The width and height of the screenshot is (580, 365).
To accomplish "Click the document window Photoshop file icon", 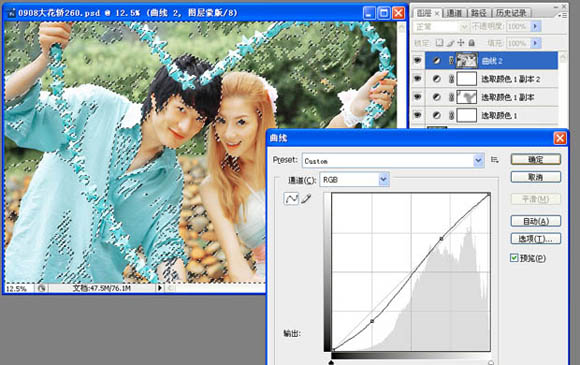I will pos(11,13).
